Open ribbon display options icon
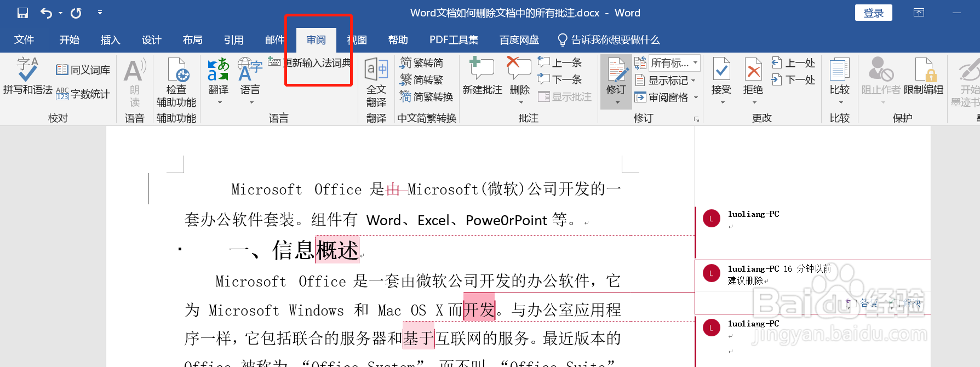This screenshot has height=367, width=980. (919, 13)
